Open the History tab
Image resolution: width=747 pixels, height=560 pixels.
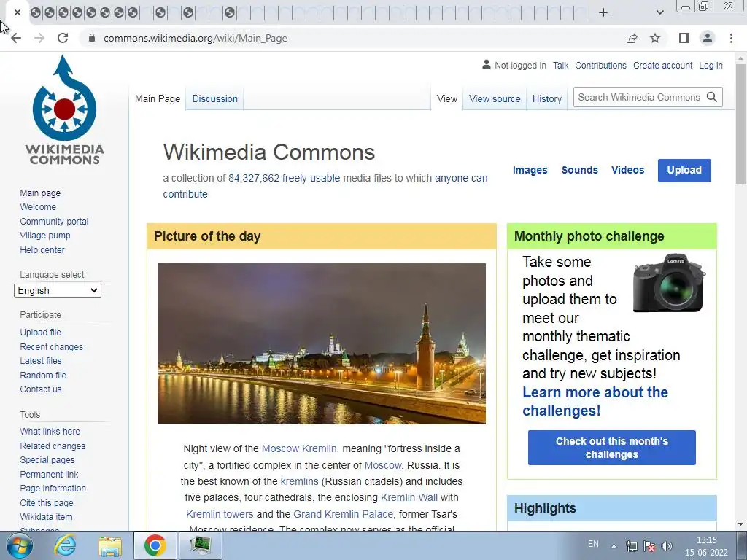click(x=547, y=98)
